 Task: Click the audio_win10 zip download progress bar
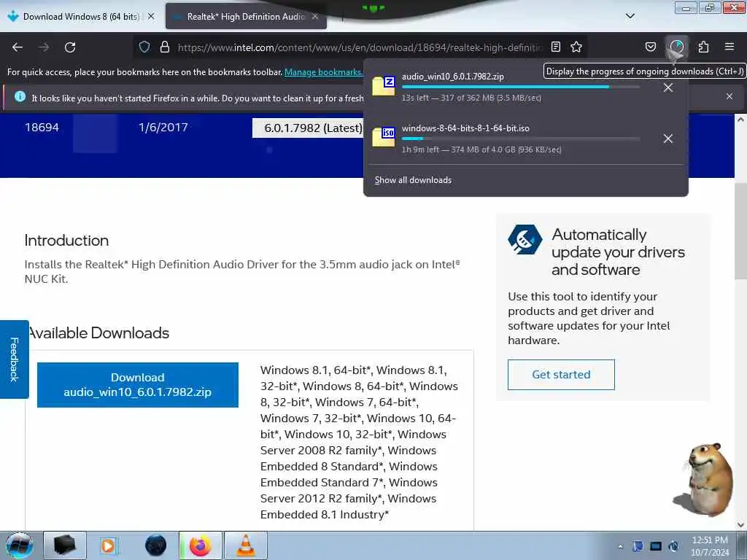point(521,87)
